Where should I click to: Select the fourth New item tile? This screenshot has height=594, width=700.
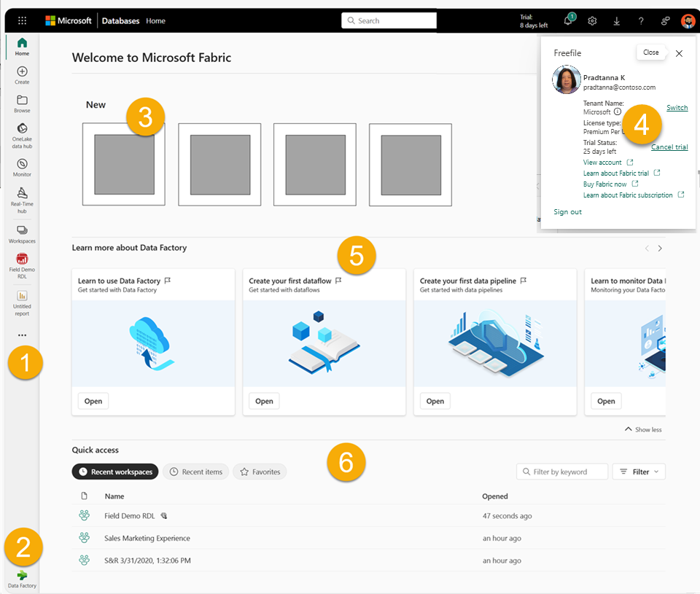[411, 165]
